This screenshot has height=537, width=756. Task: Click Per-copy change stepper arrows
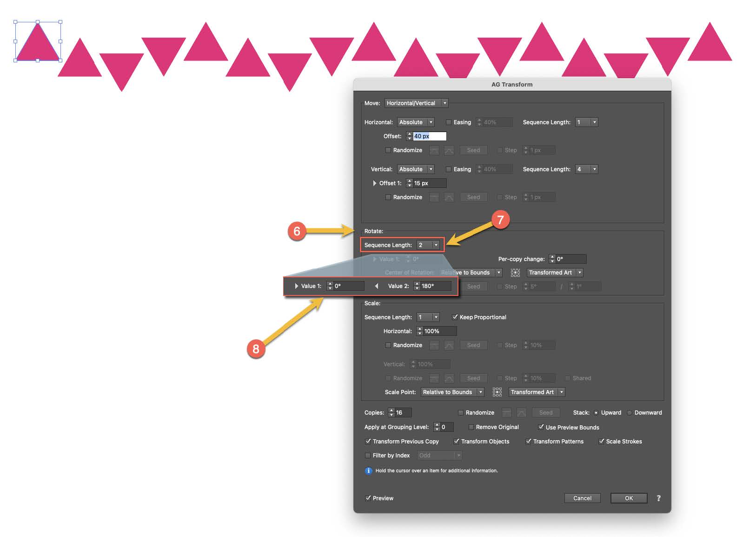point(552,259)
